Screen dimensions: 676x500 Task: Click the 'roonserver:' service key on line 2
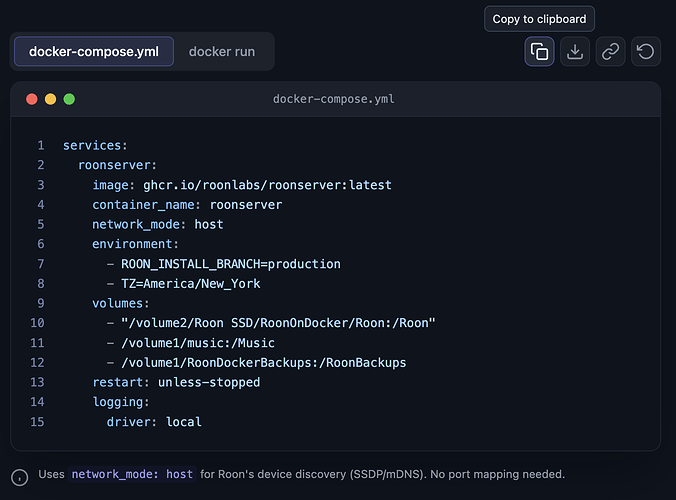click(x=117, y=165)
